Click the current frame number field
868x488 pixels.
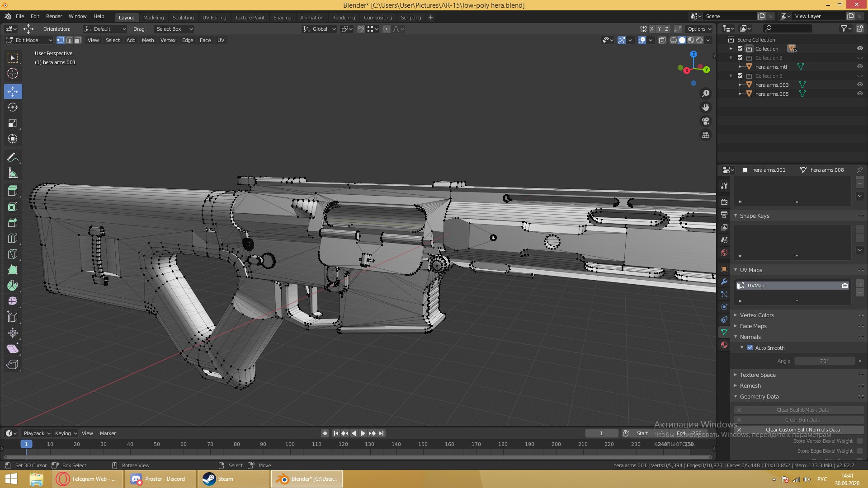[601, 433]
